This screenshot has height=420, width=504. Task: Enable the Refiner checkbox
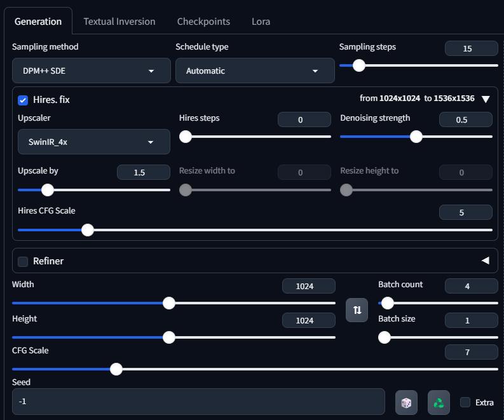click(23, 261)
